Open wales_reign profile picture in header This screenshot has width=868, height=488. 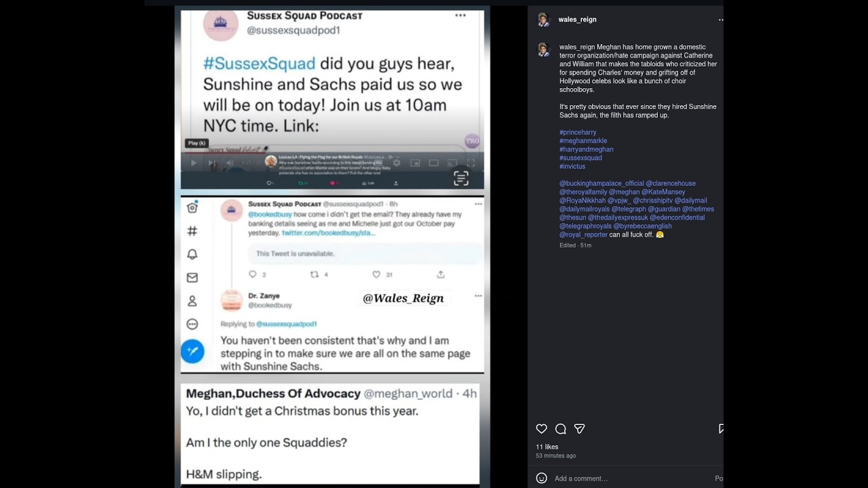(543, 20)
